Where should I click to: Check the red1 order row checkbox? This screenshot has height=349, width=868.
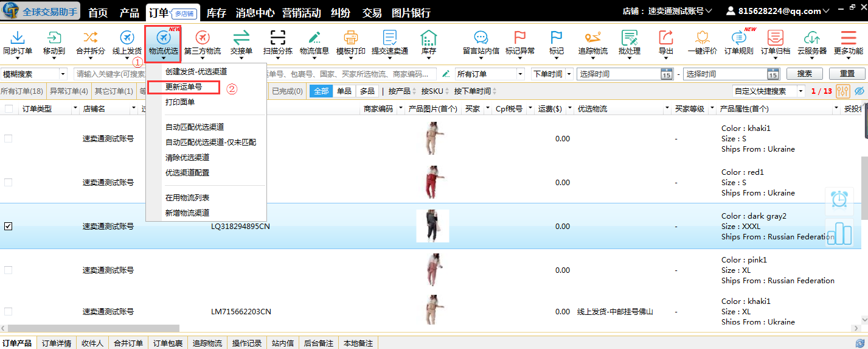(x=9, y=183)
